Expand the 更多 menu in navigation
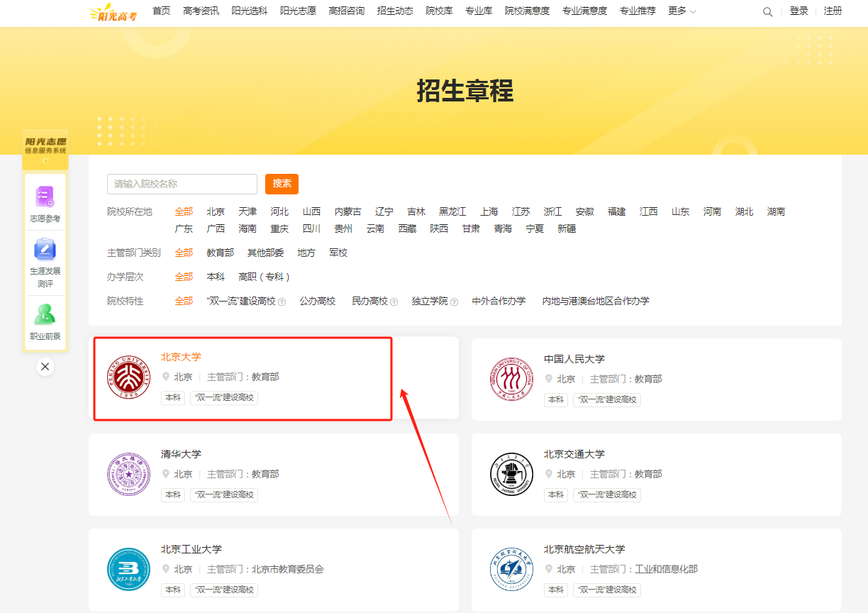The image size is (868, 613). (682, 11)
